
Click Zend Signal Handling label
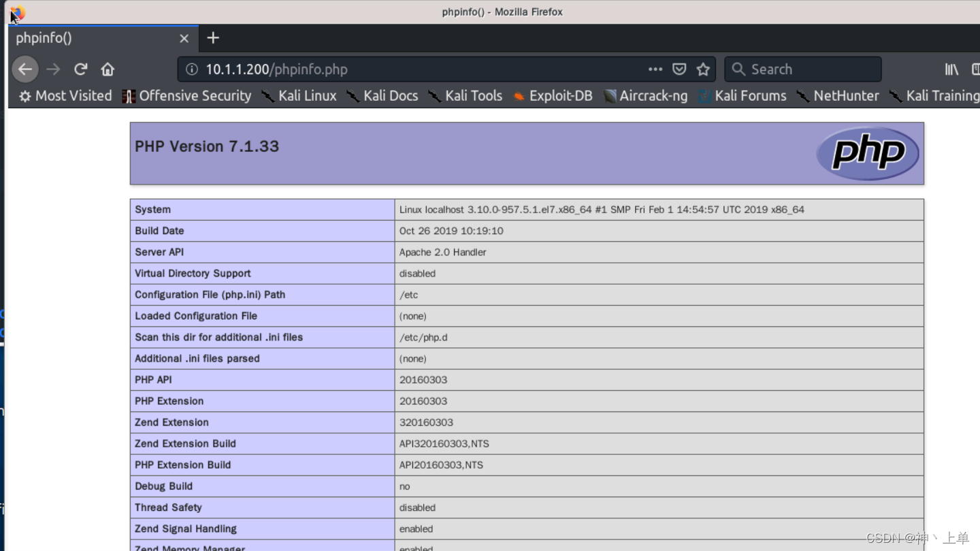pos(186,529)
